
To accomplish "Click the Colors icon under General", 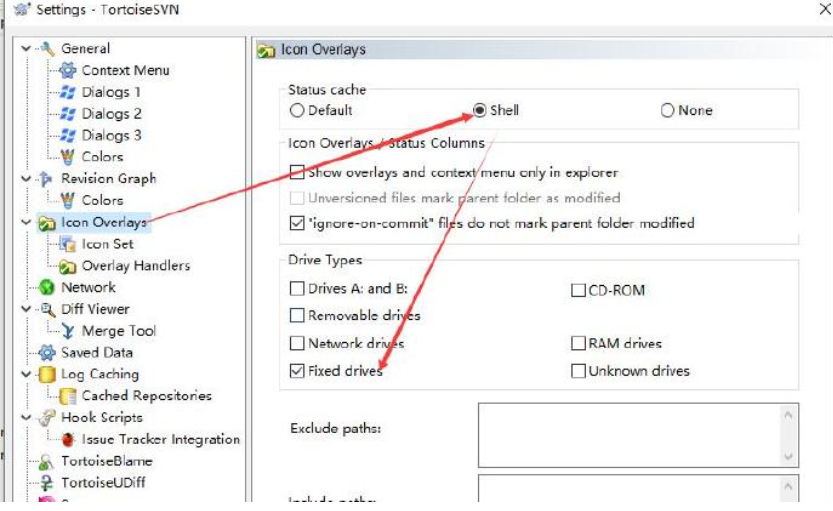I will [67, 157].
